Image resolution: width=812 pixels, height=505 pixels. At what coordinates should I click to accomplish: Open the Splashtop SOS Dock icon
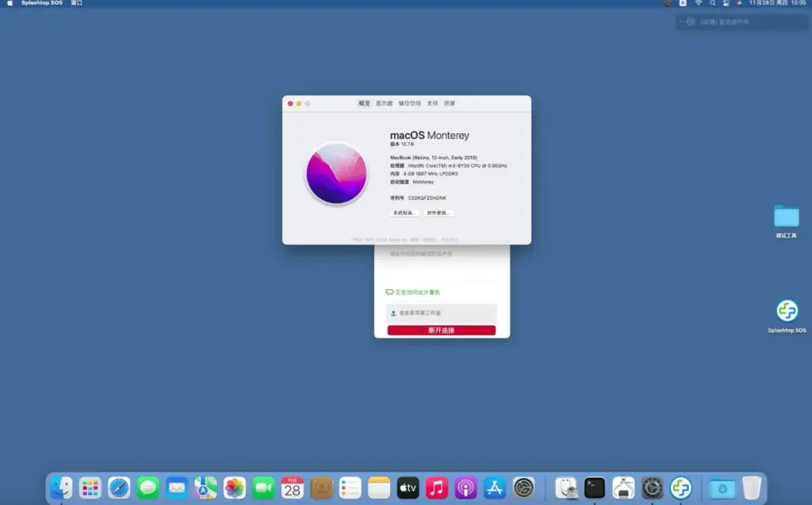pos(681,488)
